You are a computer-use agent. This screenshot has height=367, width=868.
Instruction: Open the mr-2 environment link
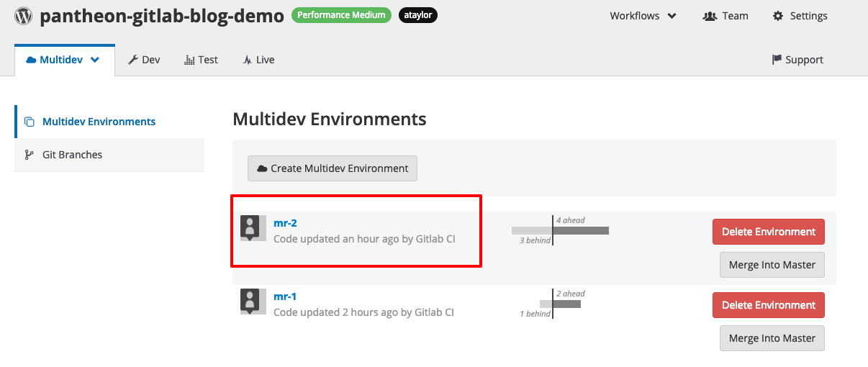tap(285, 223)
